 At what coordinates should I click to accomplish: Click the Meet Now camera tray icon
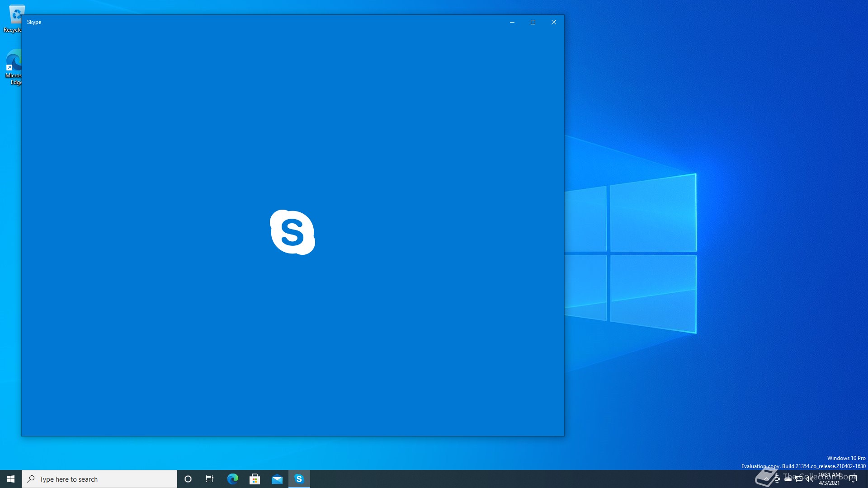click(777, 479)
